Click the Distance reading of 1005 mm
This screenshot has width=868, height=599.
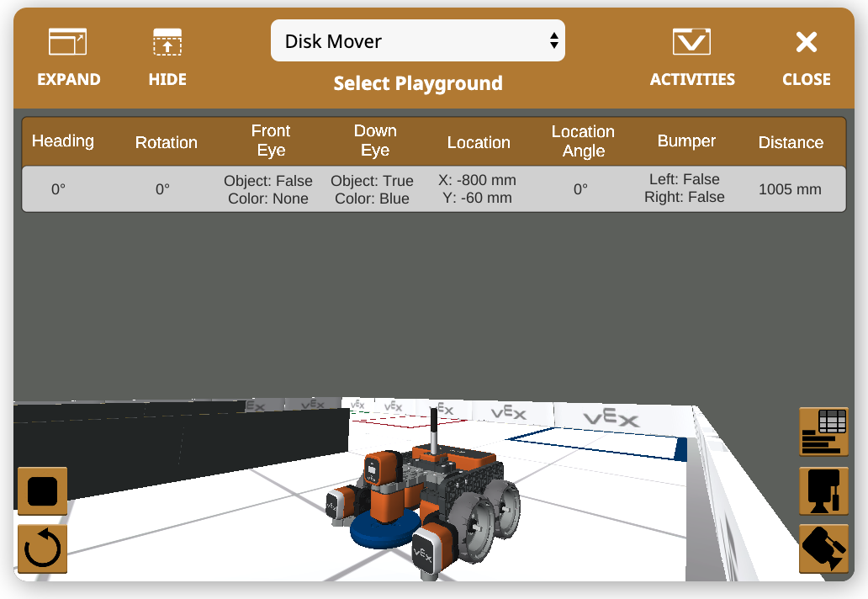click(x=789, y=189)
